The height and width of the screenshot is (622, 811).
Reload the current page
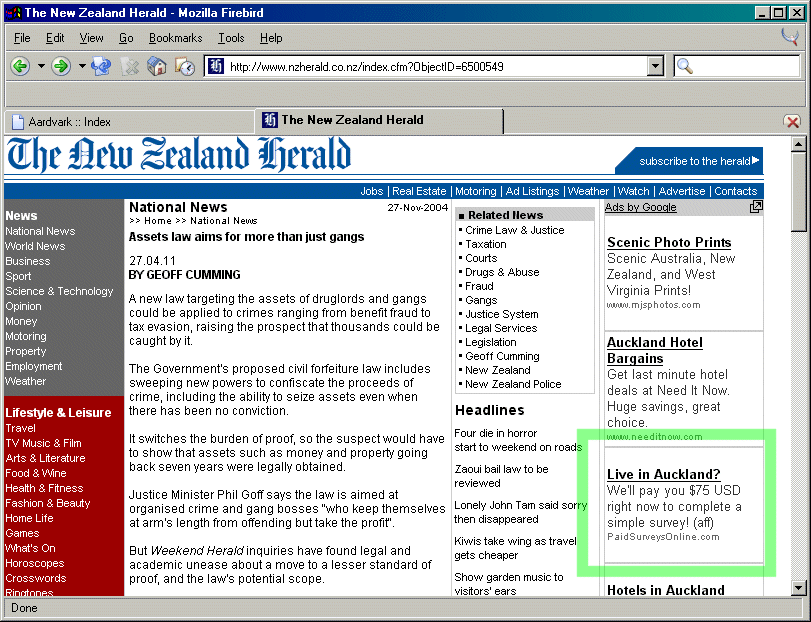coord(101,67)
